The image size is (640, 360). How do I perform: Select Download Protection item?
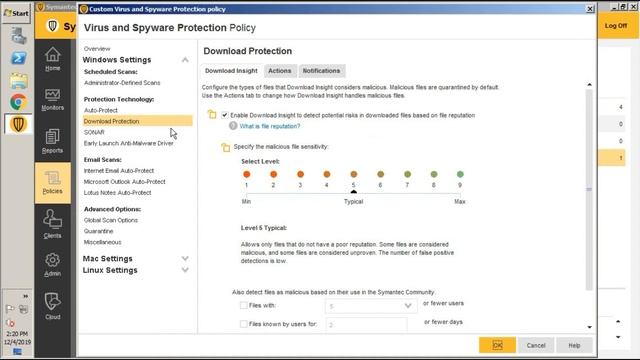[x=138, y=121]
